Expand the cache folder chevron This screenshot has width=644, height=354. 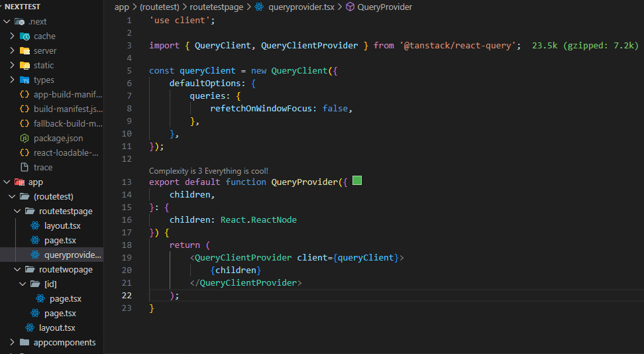click(13, 36)
